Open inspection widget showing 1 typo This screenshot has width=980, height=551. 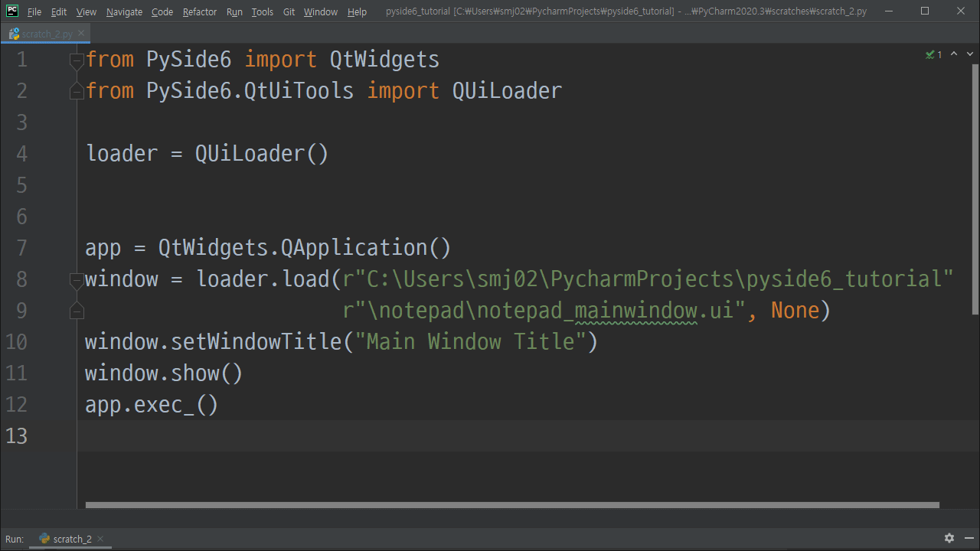pos(934,54)
